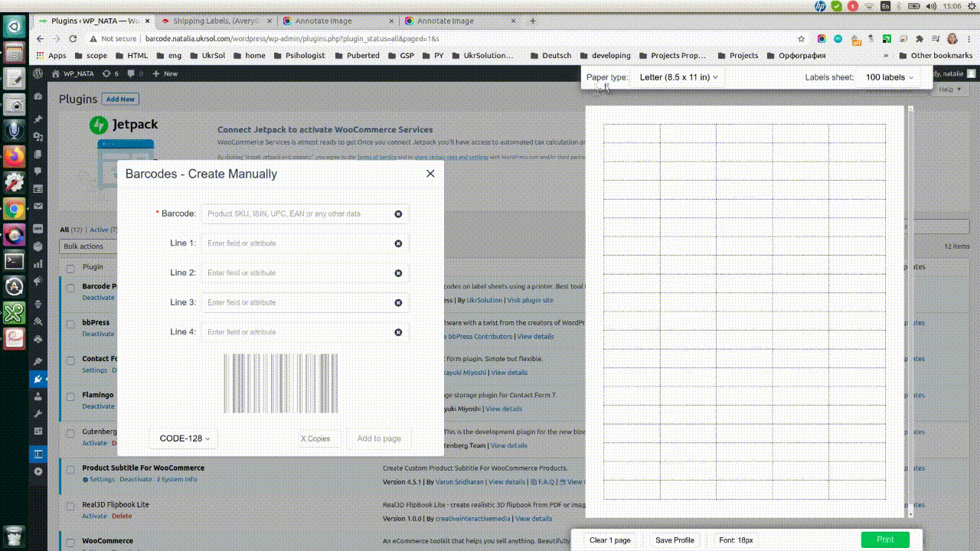
Task: Open the Apps bookmark shortcut
Action: coord(51,55)
